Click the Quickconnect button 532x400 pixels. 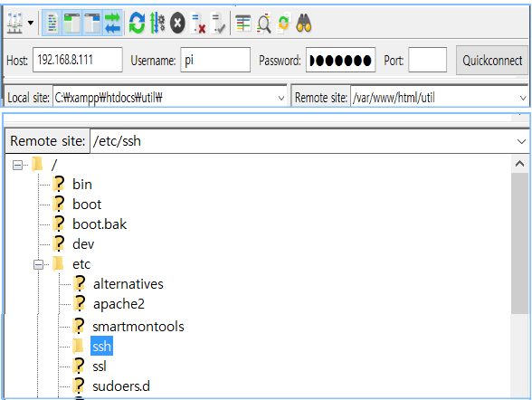pyautogui.click(x=492, y=61)
